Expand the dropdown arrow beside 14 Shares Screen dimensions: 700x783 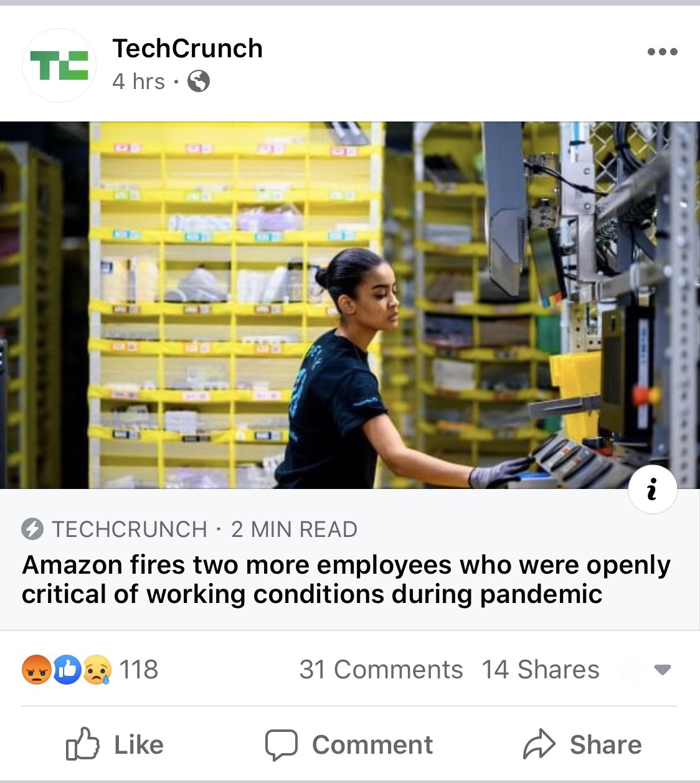[663, 670]
